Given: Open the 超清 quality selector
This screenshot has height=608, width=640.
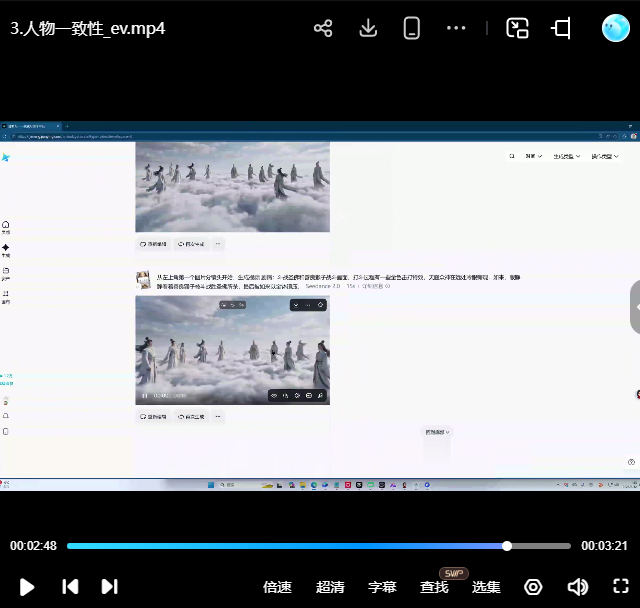Looking at the screenshot, I should (330, 587).
